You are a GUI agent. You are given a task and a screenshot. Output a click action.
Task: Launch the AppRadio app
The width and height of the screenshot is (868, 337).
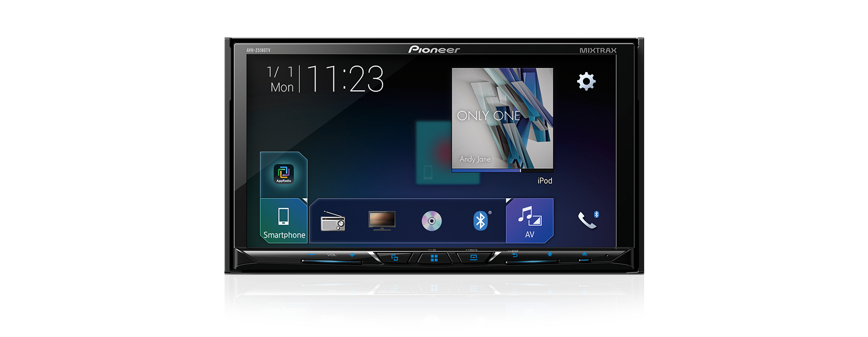tap(284, 174)
